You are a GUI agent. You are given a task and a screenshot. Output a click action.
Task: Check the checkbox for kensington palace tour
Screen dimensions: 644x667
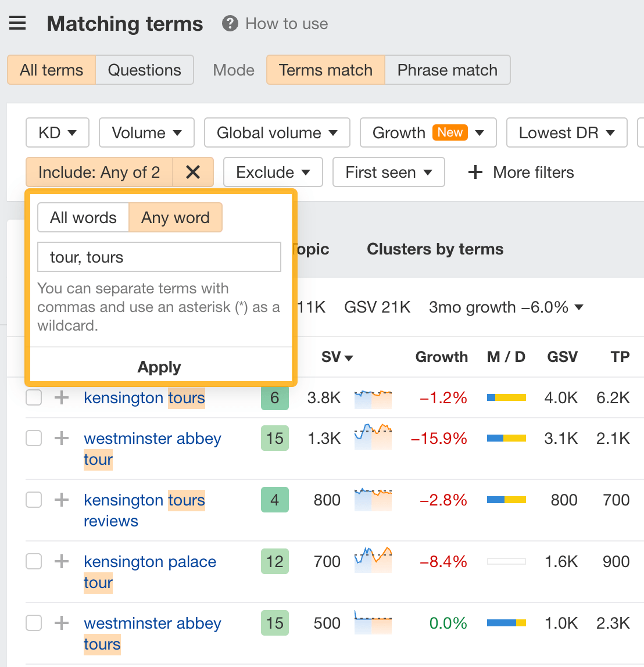[33, 561]
